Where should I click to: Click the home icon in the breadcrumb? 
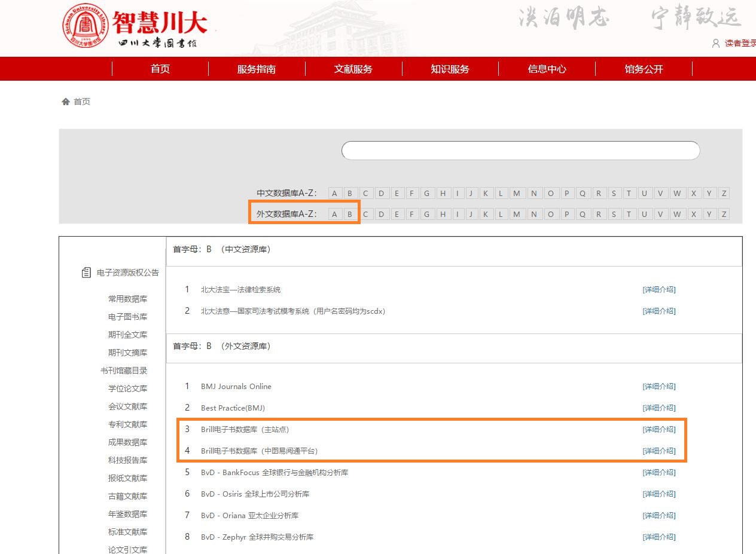[66, 102]
